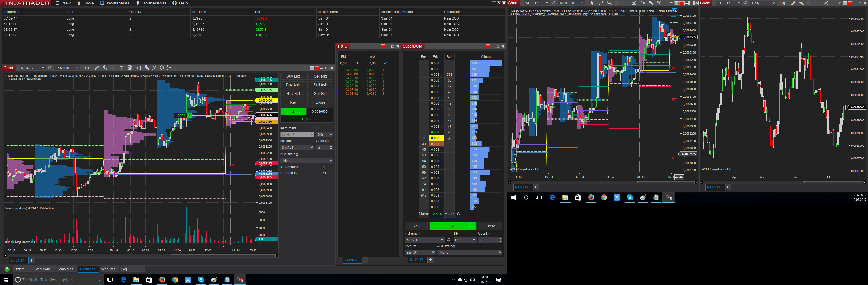
Task: Toggle Chart Trader icon in 15 Minute chart
Action: (x=138, y=68)
